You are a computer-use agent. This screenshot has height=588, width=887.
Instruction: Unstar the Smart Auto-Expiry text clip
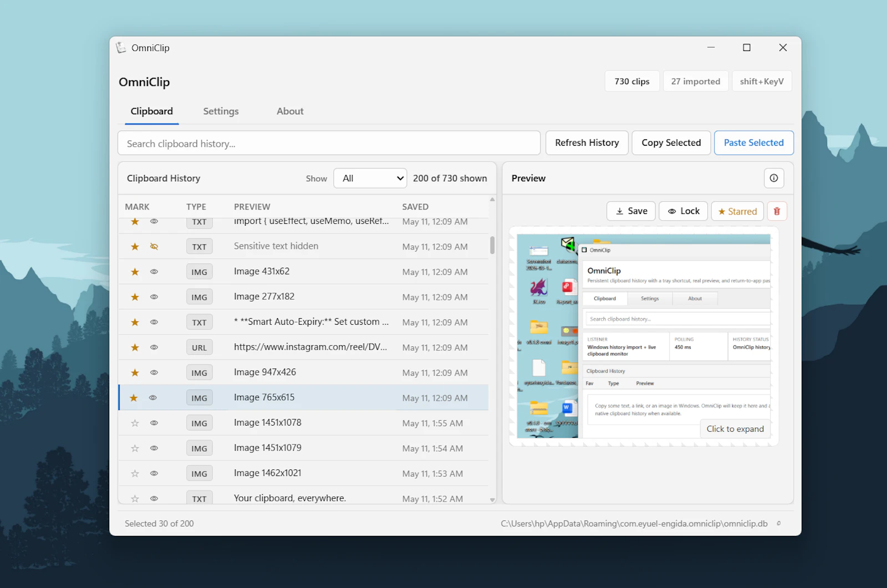click(135, 322)
